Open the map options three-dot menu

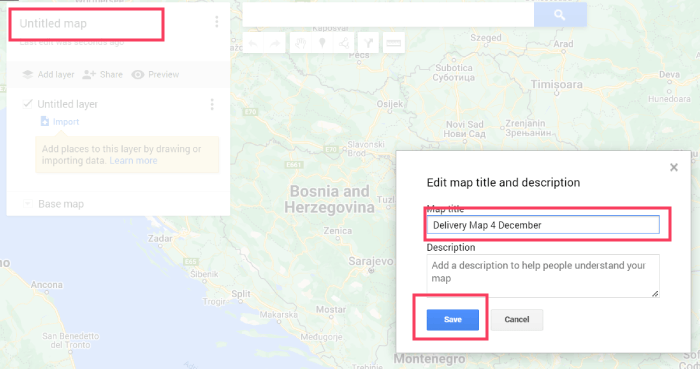tap(217, 22)
